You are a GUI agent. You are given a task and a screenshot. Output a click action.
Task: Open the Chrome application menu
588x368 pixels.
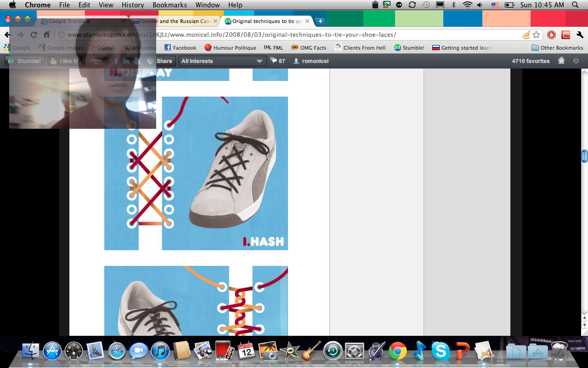click(38, 5)
